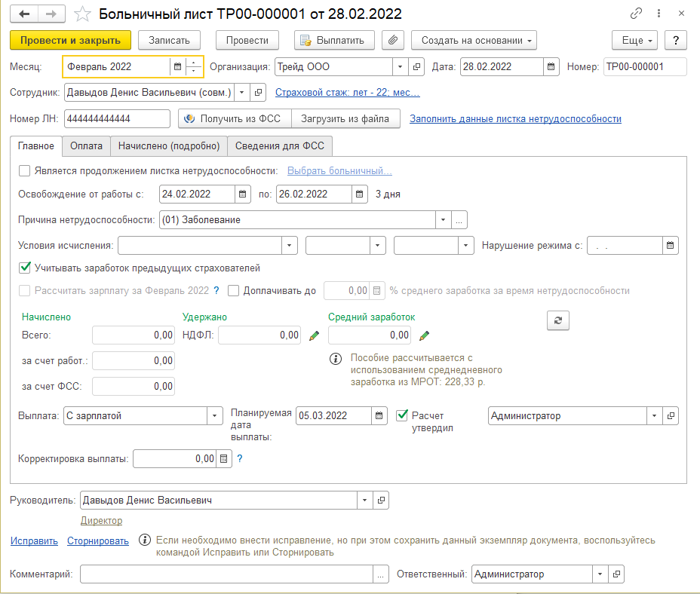Show help for Рассчитать зарплату question mark
This screenshot has height=594, width=700.
pos(216,290)
